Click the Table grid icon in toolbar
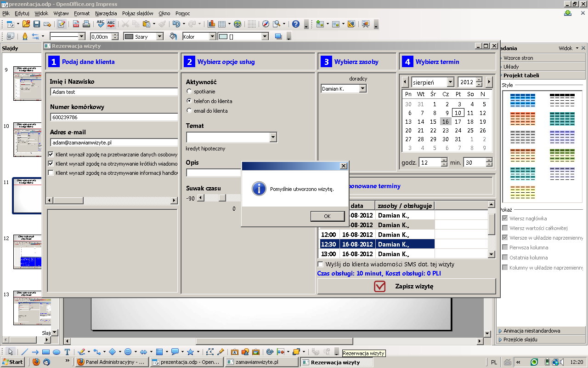This screenshot has width=588, height=368. point(221,24)
